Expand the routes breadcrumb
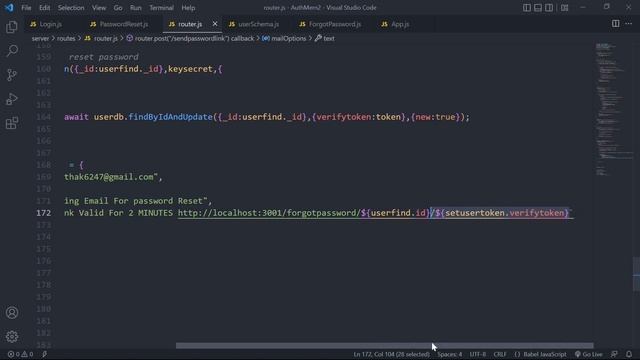The height and width of the screenshot is (360, 640). coord(66,38)
